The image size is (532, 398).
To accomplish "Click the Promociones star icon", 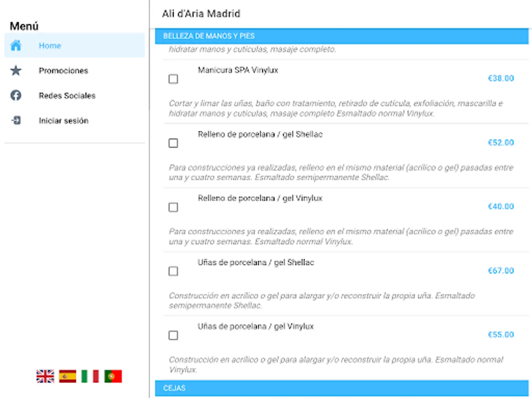I will click(x=16, y=71).
